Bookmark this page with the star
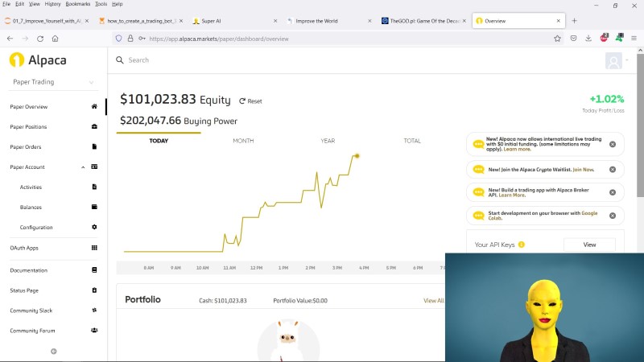Screen dimensions: 644x362 [557, 39]
